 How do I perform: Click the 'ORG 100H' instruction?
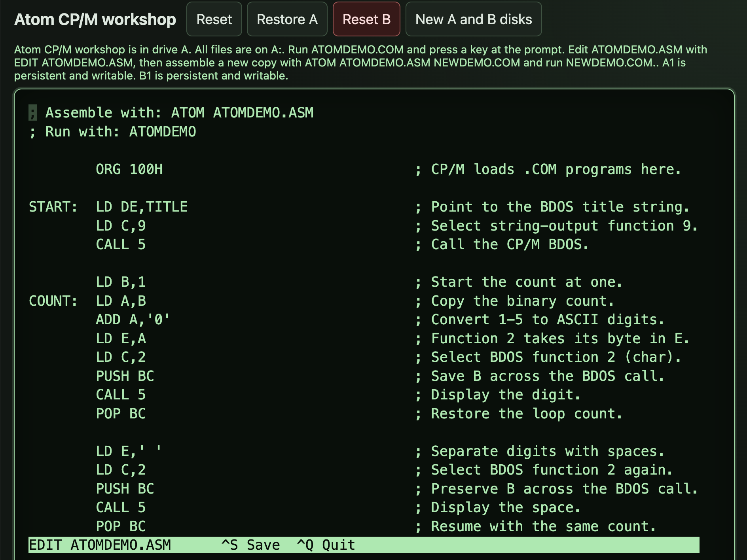click(129, 169)
